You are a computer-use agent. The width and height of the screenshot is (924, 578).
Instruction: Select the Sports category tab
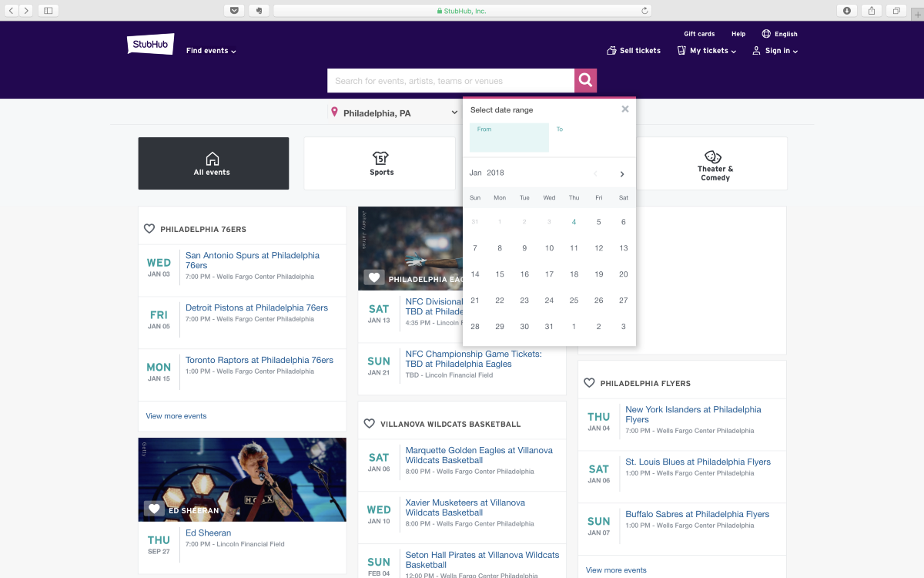click(x=380, y=163)
